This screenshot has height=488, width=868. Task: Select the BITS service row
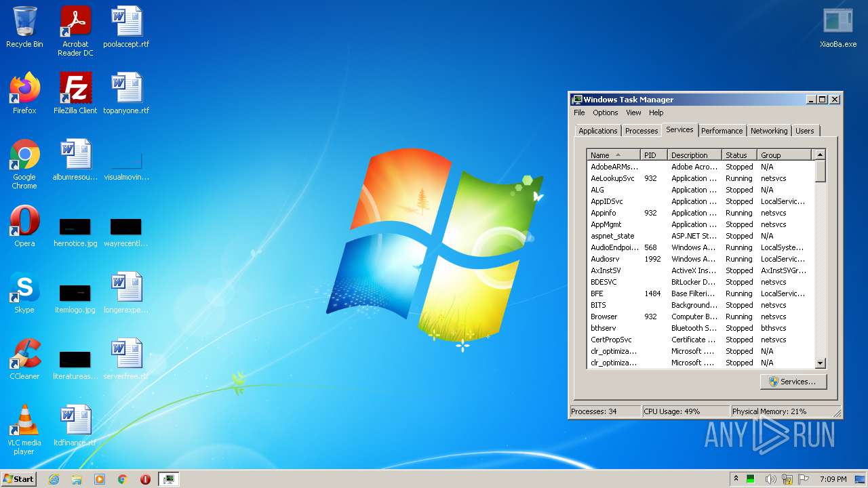pos(701,305)
